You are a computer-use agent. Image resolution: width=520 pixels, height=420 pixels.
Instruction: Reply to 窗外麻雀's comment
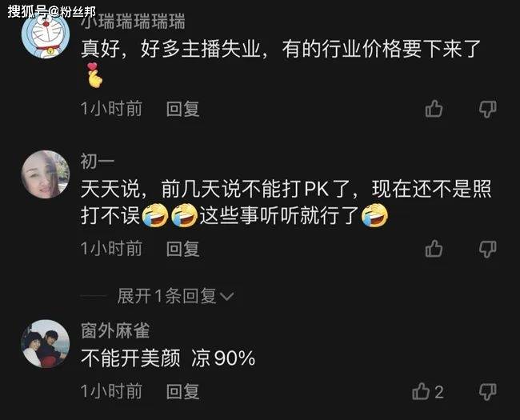(182, 391)
